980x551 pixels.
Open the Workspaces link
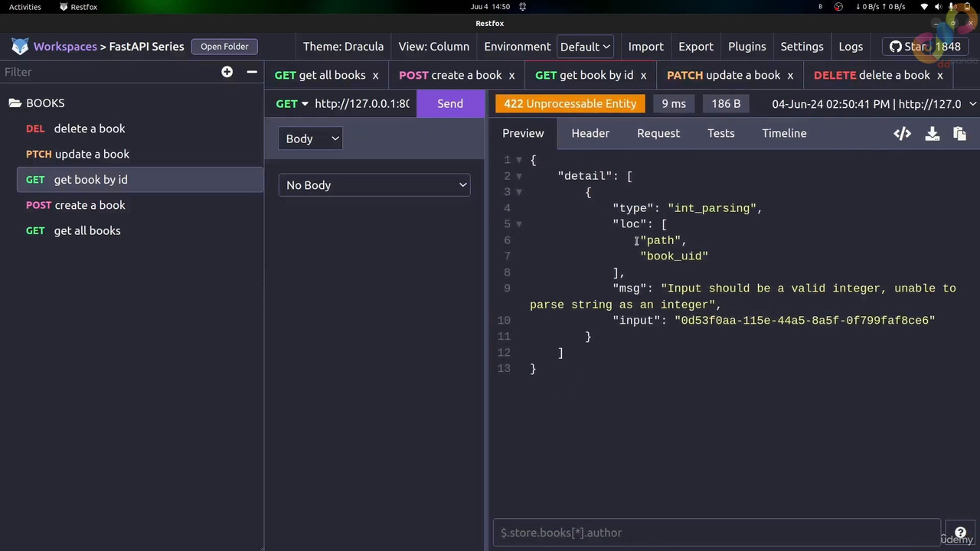[65, 47]
